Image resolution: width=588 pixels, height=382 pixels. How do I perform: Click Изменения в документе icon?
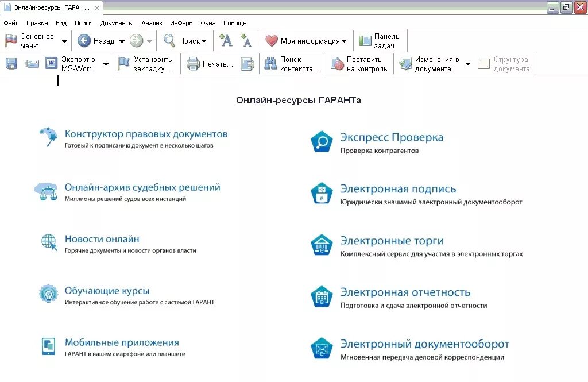click(405, 64)
